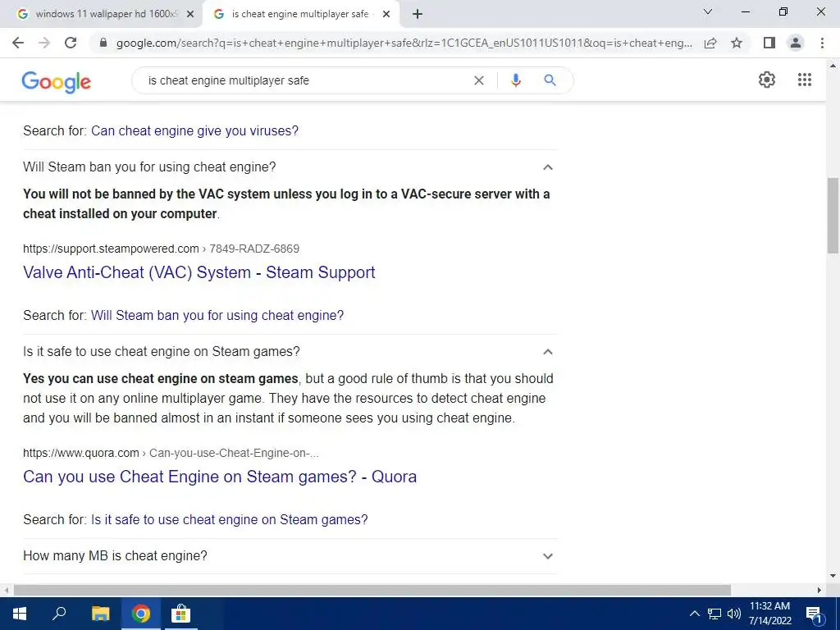Open the taskbar clock and date

click(769, 614)
